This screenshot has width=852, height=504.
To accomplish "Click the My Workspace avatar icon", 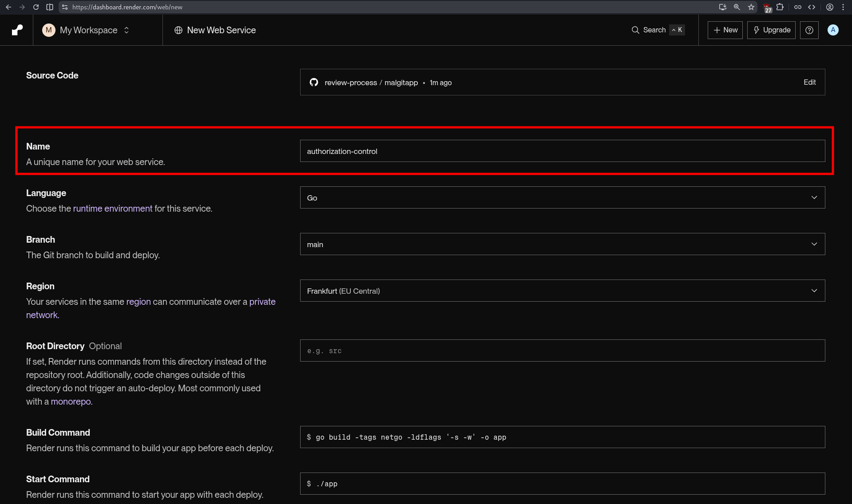I will point(49,30).
